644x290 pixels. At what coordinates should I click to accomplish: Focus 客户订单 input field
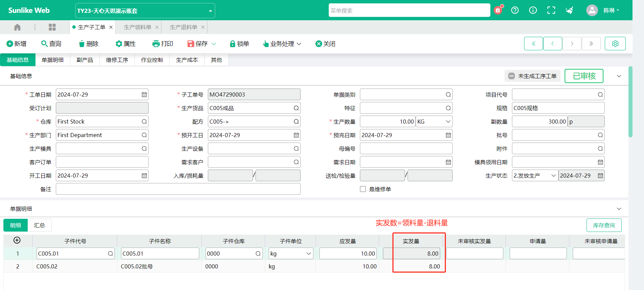102,162
